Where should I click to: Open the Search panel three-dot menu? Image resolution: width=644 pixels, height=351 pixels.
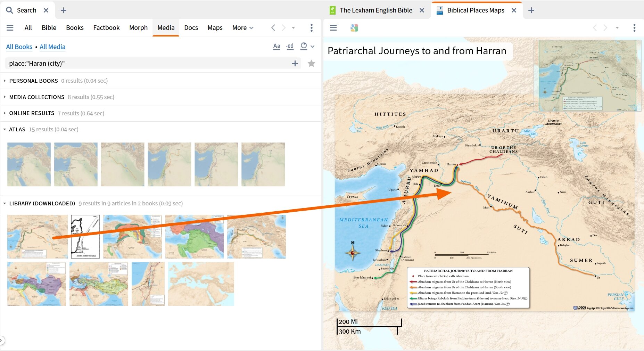[x=311, y=28]
